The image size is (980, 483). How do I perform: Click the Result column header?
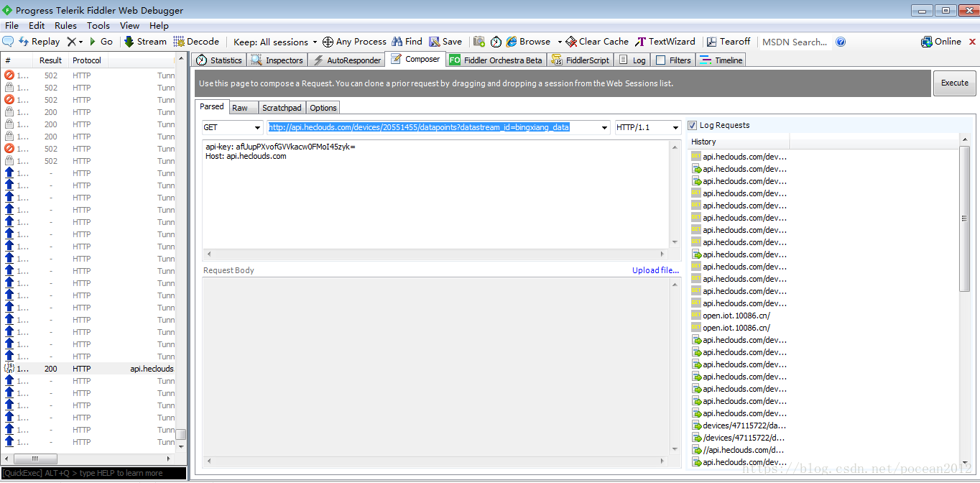pos(50,60)
